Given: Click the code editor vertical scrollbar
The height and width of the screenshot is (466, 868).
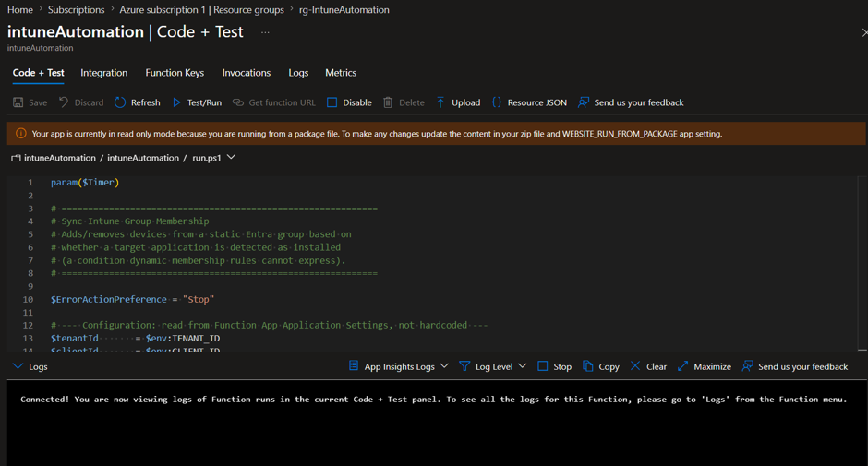Looking at the screenshot, I should (862, 263).
